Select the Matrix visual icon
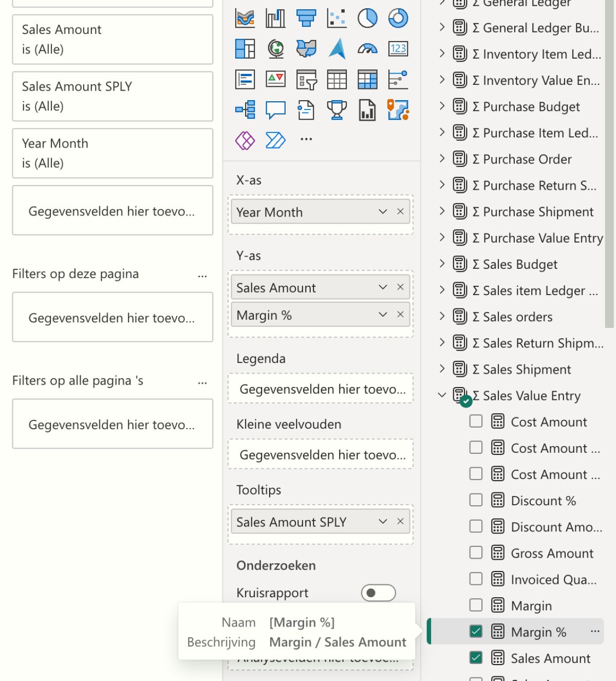The width and height of the screenshot is (616, 681). (367, 80)
